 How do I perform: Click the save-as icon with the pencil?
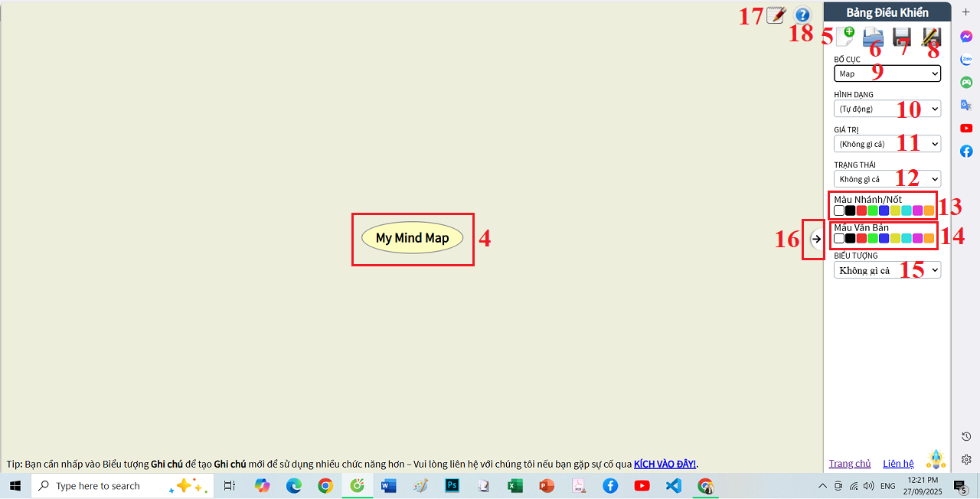tap(930, 37)
